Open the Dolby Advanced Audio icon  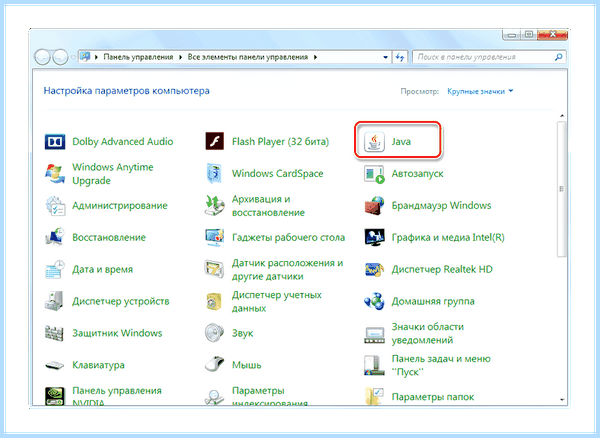tap(55, 142)
